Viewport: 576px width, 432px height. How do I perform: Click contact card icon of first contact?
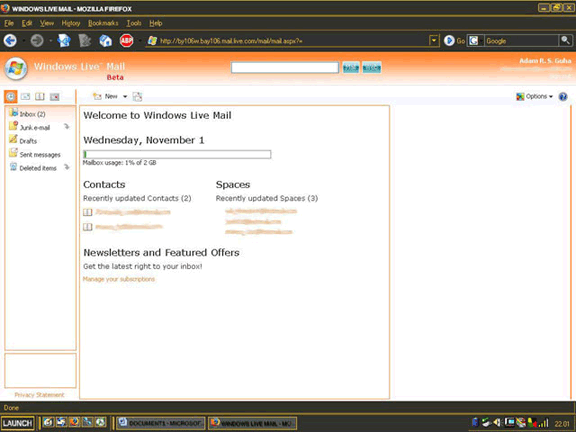(87, 212)
